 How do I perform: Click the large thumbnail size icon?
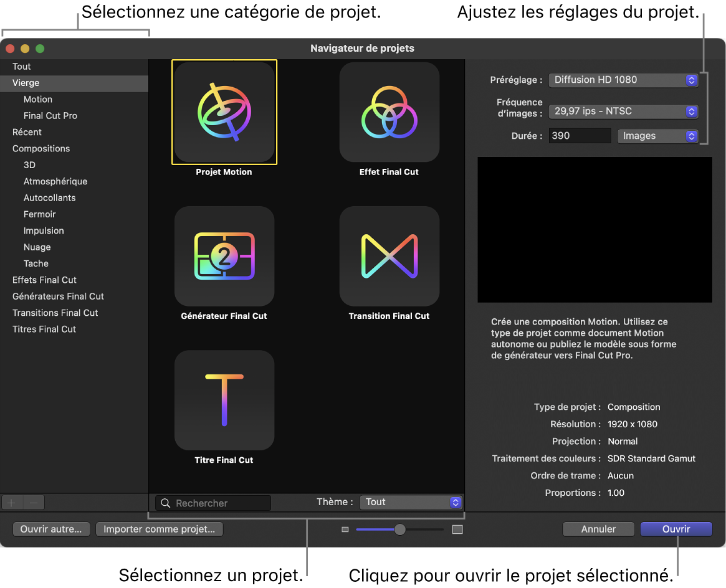point(457,529)
